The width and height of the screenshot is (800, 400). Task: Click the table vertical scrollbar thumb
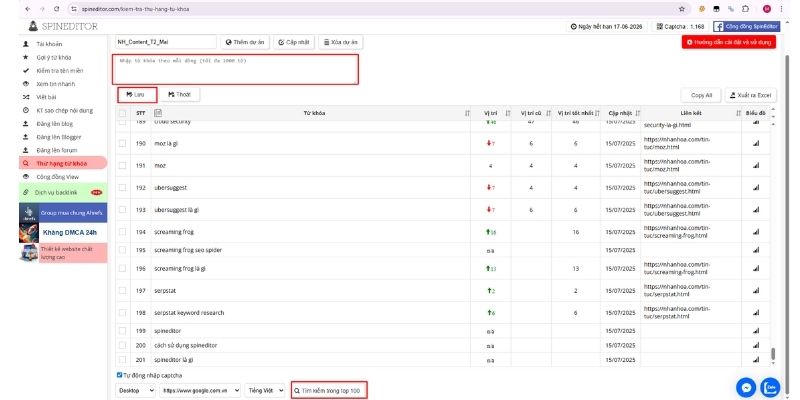click(773, 354)
